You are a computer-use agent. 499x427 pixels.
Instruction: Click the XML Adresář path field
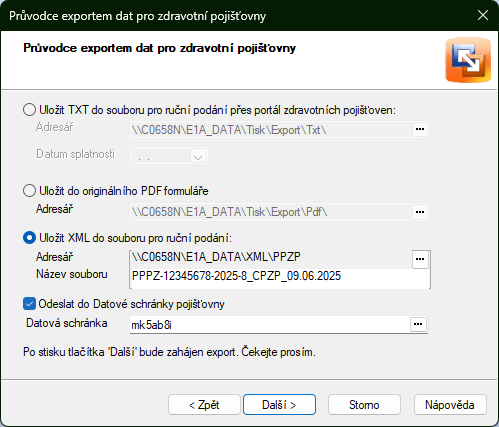click(x=271, y=257)
